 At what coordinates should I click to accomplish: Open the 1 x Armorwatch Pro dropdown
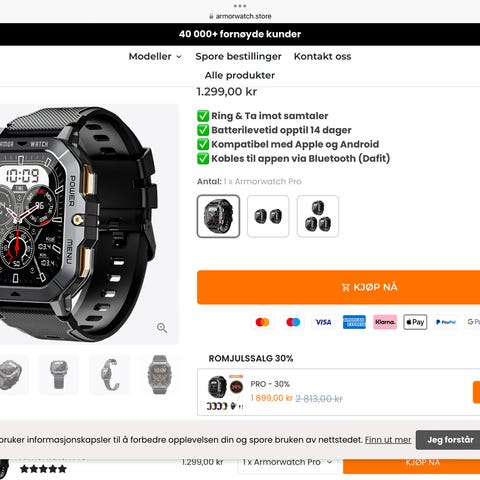(287, 462)
